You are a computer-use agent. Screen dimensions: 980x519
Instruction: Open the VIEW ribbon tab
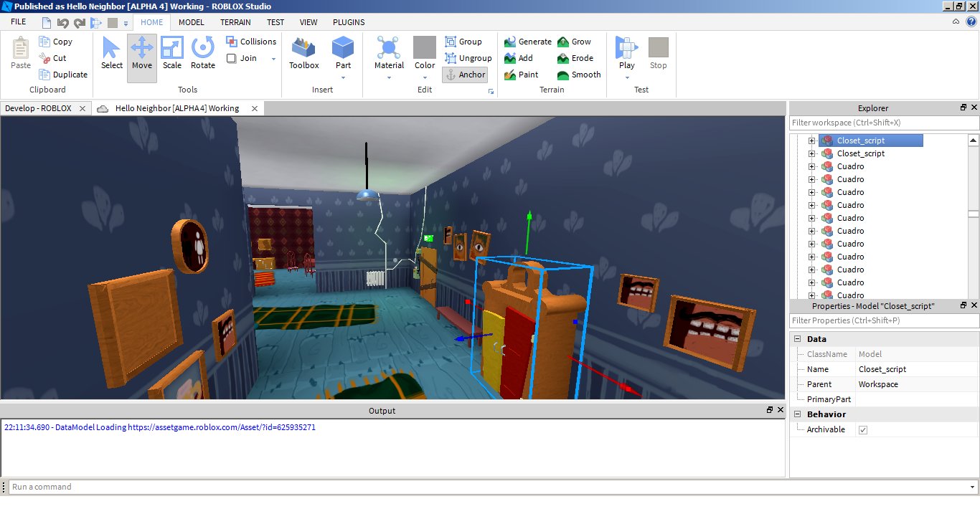coord(308,22)
